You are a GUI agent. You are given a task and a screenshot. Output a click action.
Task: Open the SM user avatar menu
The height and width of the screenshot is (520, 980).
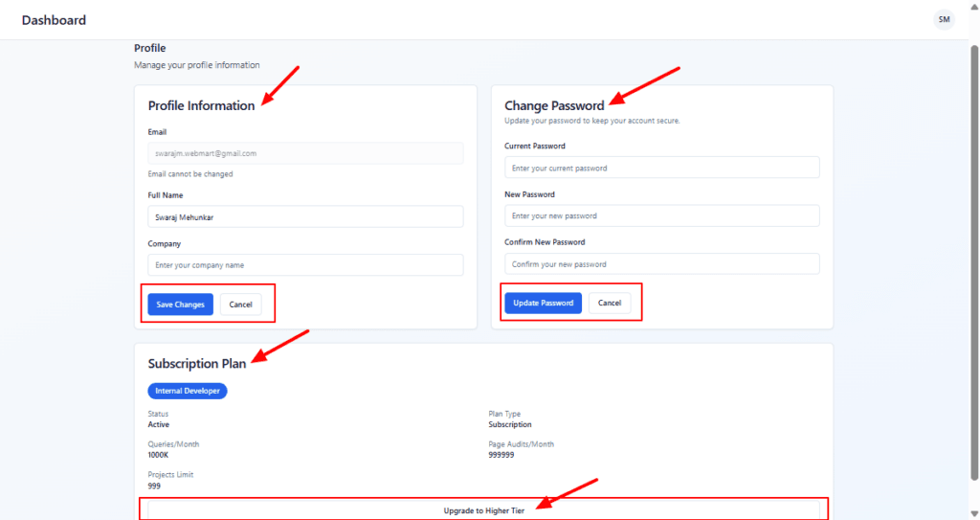coord(944,20)
